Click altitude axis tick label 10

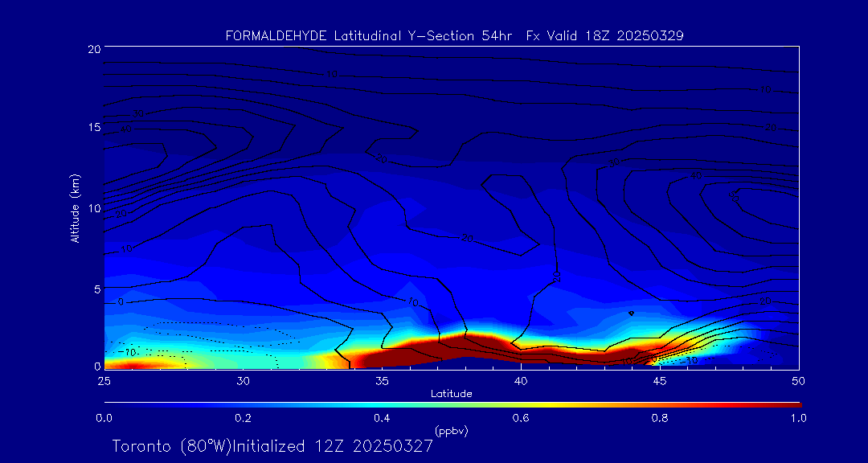93,208
